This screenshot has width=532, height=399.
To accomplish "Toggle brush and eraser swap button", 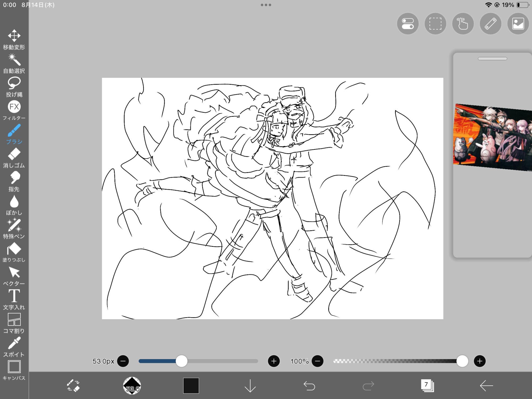I will coord(73,385).
